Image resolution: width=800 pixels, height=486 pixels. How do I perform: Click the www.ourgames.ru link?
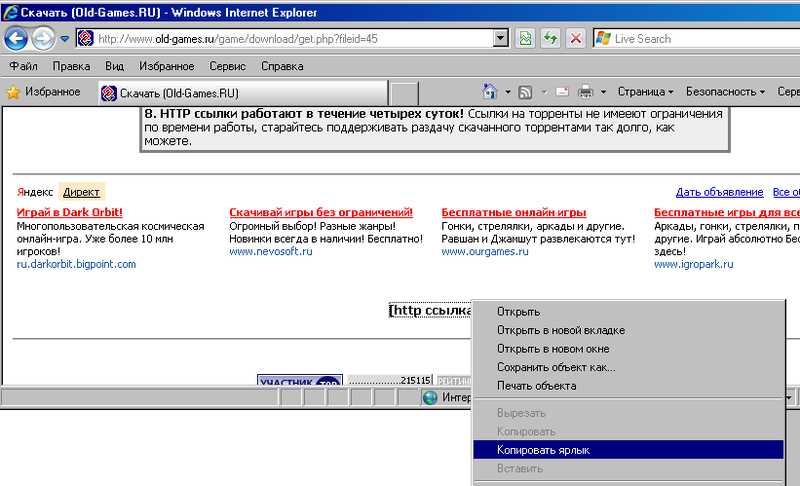(x=485, y=251)
